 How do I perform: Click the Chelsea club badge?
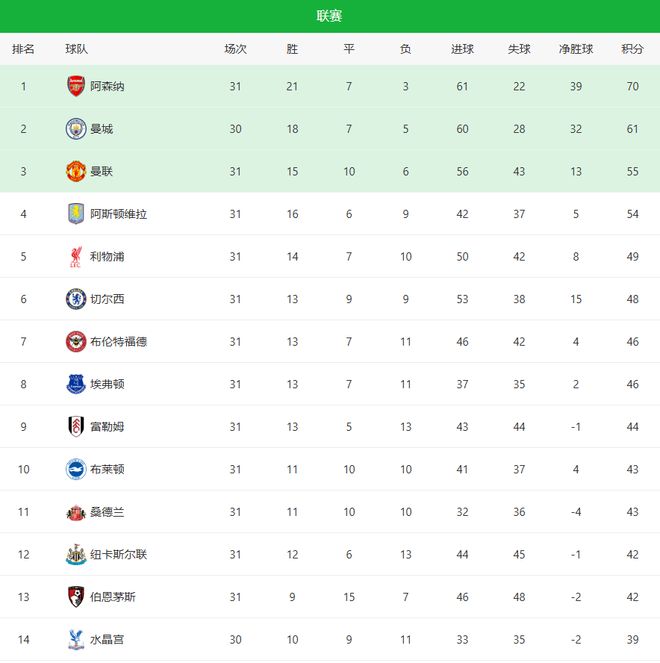tap(76, 299)
